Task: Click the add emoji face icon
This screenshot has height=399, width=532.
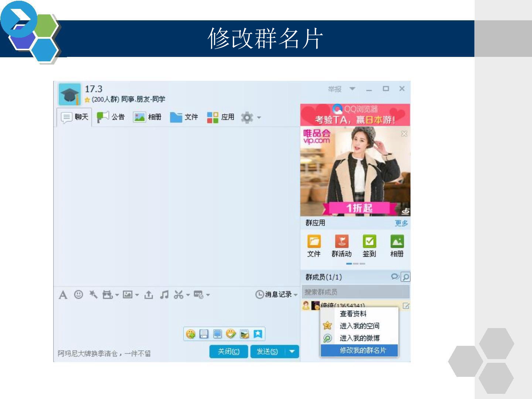Action: (x=190, y=334)
